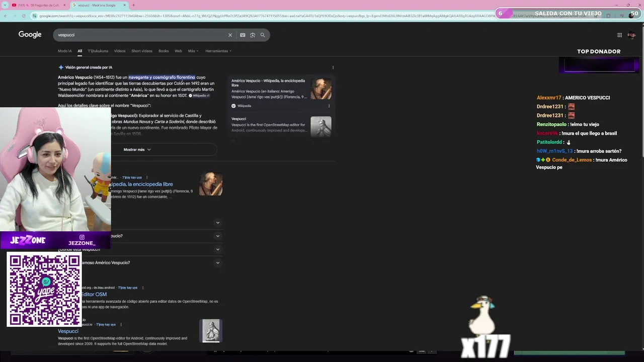The height and width of the screenshot is (362, 644).
Task: Expand the second related question ending 'pucio?'
Action: (x=218, y=236)
